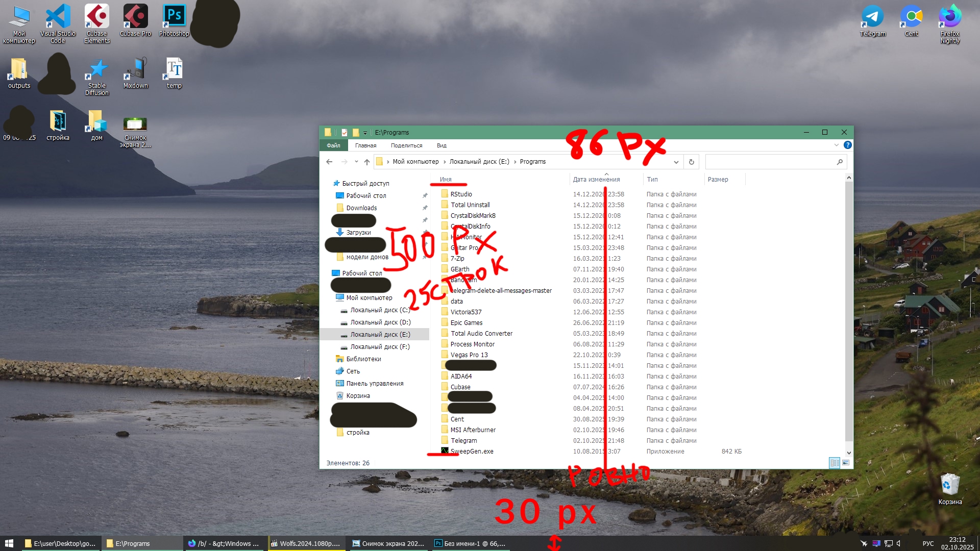Open the Файл menu tab

[333, 145]
